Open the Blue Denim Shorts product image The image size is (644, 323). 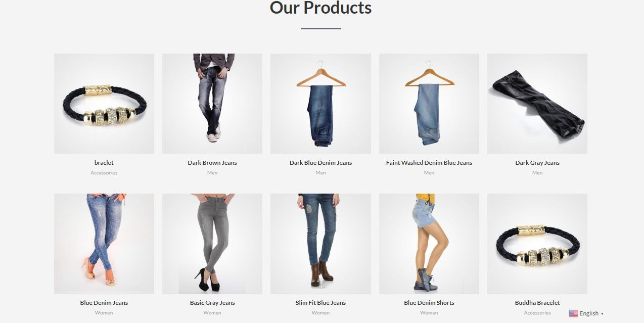pyautogui.click(x=429, y=244)
